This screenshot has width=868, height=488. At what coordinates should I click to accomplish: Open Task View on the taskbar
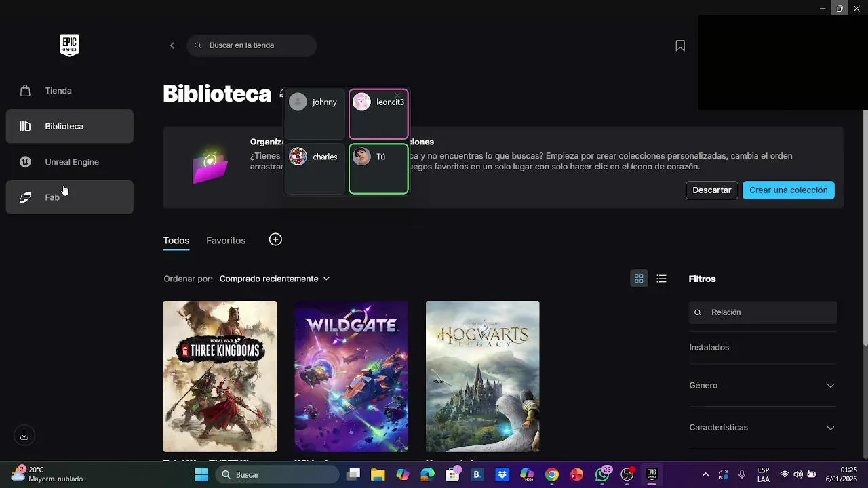tap(353, 474)
